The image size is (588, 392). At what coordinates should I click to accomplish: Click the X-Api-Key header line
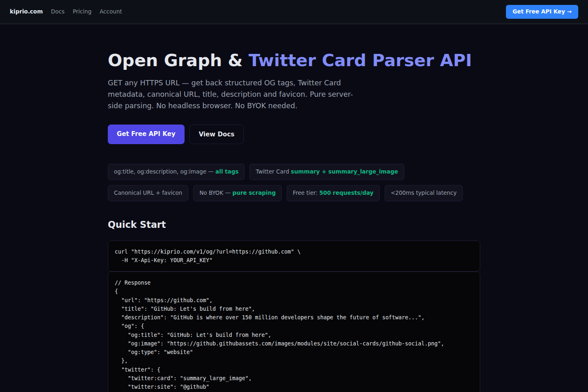(x=167, y=261)
